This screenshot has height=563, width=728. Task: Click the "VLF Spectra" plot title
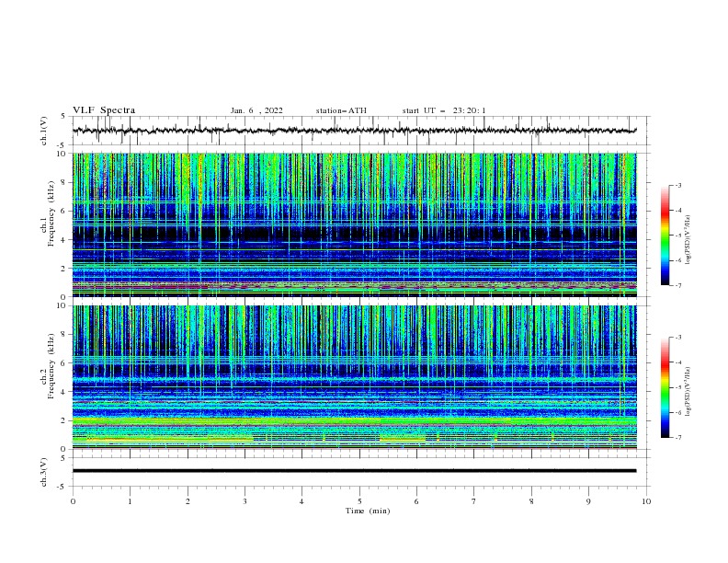point(104,110)
